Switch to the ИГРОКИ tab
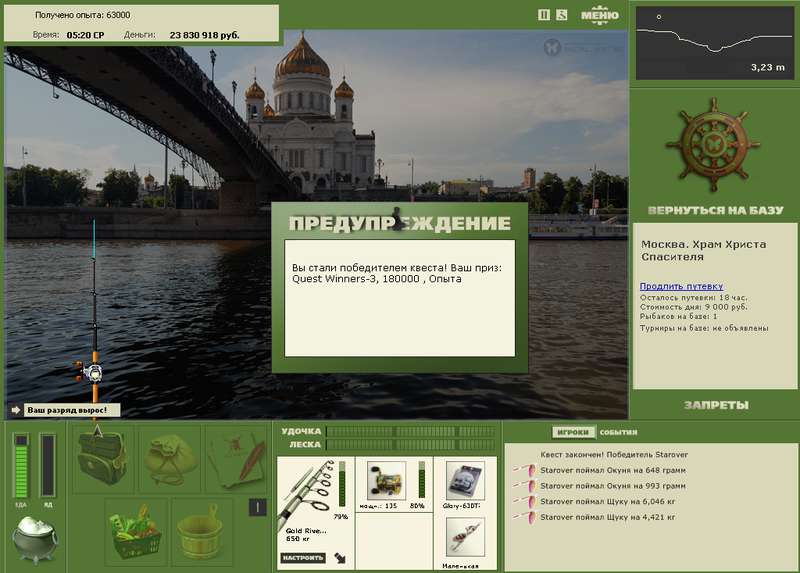800x573 pixels. (573, 432)
